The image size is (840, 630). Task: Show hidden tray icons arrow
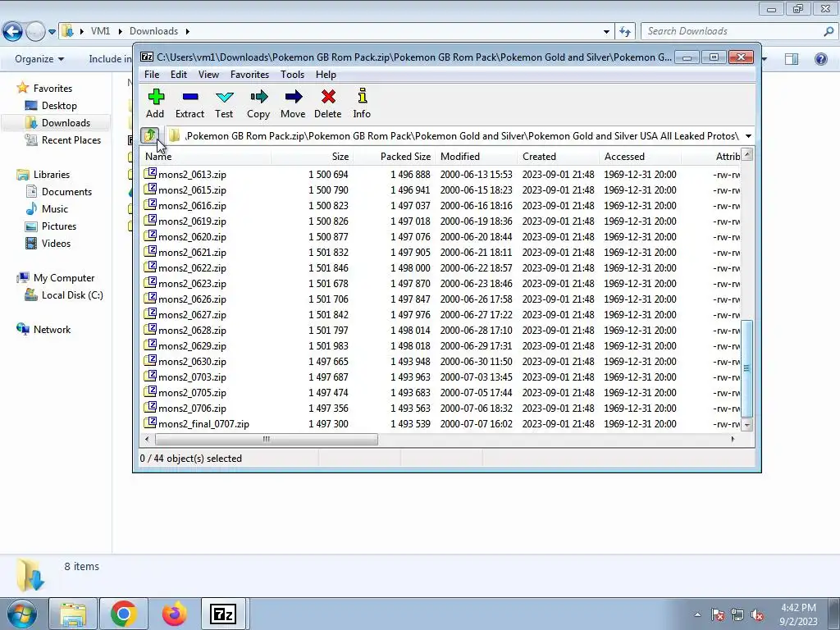pyautogui.click(x=697, y=615)
